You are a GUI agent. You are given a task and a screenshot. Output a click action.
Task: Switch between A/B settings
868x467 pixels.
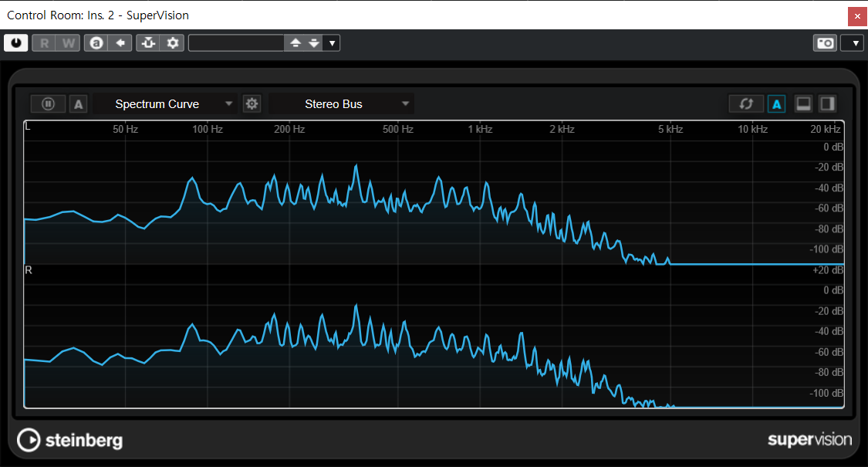point(96,43)
